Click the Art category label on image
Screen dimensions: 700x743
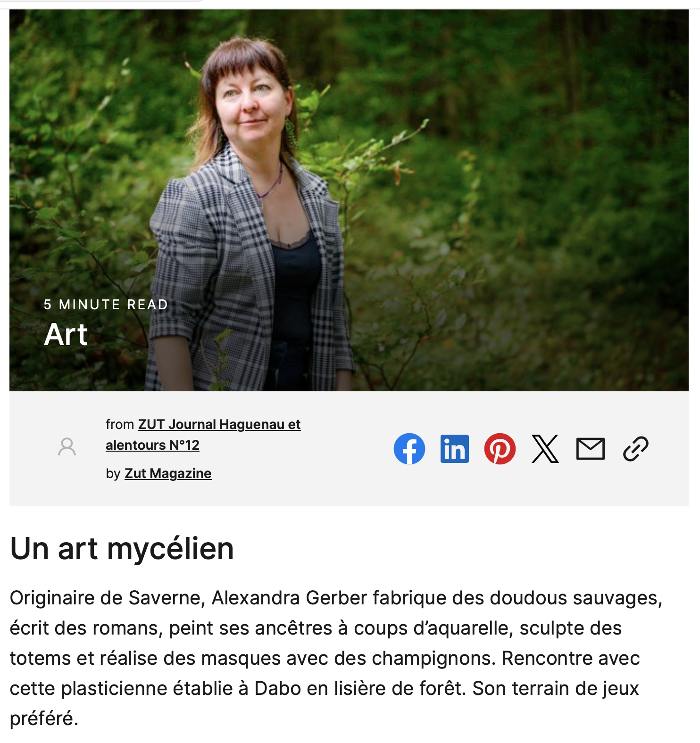pyautogui.click(x=66, y=335)
